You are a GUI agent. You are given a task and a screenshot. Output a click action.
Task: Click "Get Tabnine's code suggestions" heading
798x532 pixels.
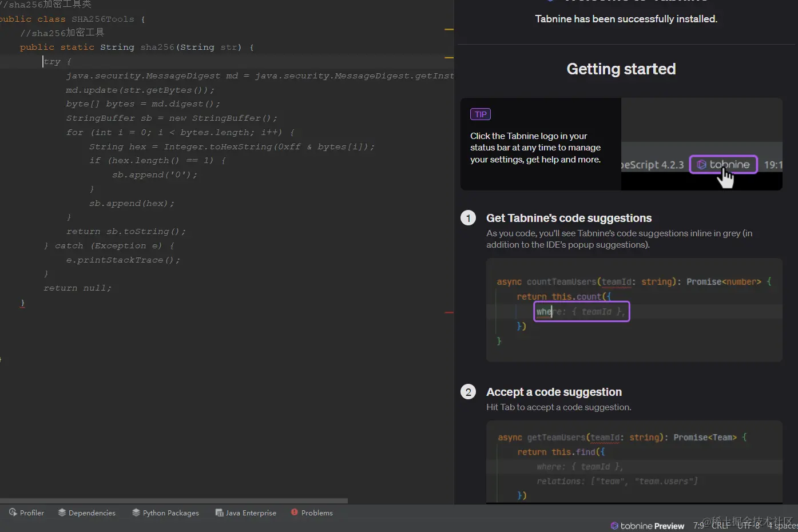[x=569, y=218]
